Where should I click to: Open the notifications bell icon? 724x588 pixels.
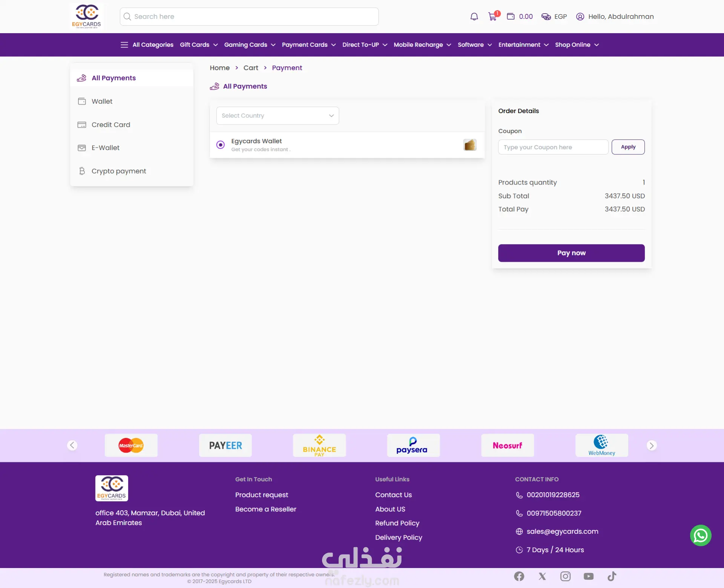[474, 17]
